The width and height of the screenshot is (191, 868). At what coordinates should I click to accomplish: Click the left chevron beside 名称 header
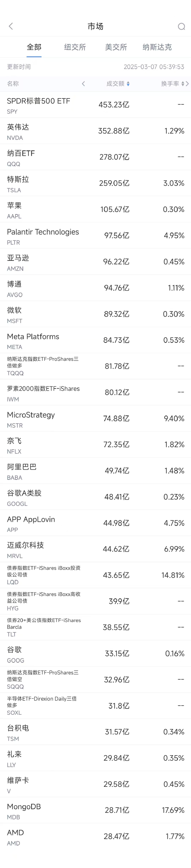(x=83, y=84)
